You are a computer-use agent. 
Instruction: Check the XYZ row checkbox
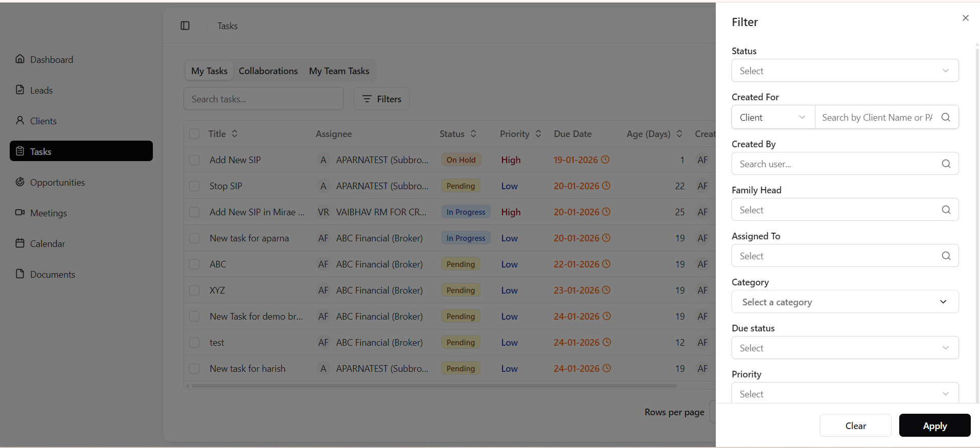tap(194, 290)
